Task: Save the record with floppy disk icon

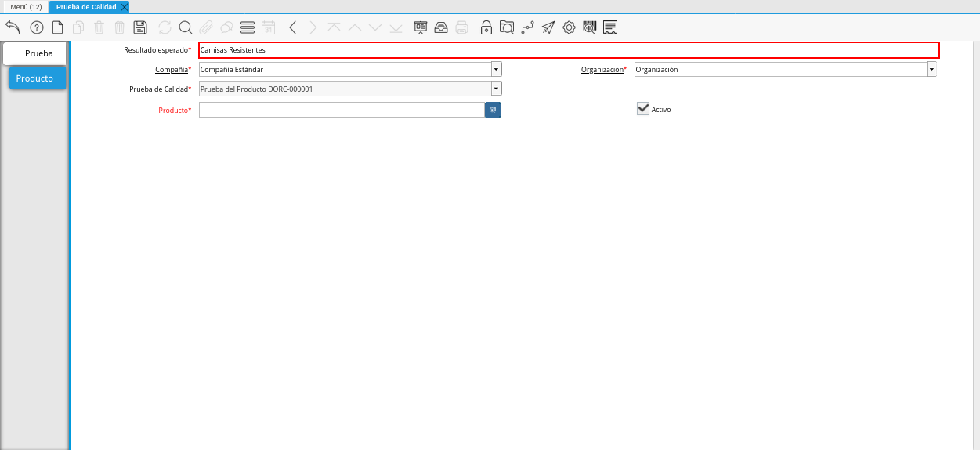Action: pyautogui.click(x=140, y=27)
